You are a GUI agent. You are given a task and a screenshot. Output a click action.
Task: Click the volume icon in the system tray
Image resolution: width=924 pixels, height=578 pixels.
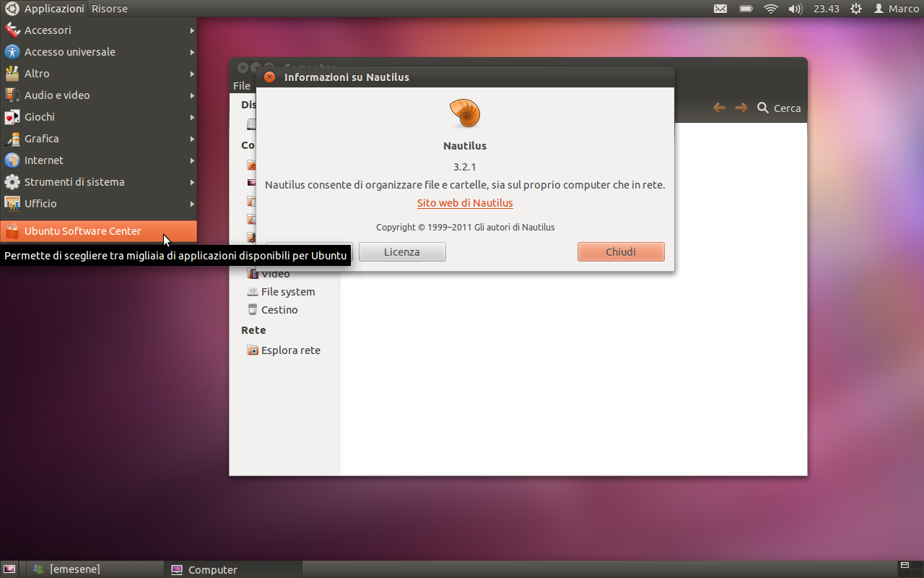796,9
